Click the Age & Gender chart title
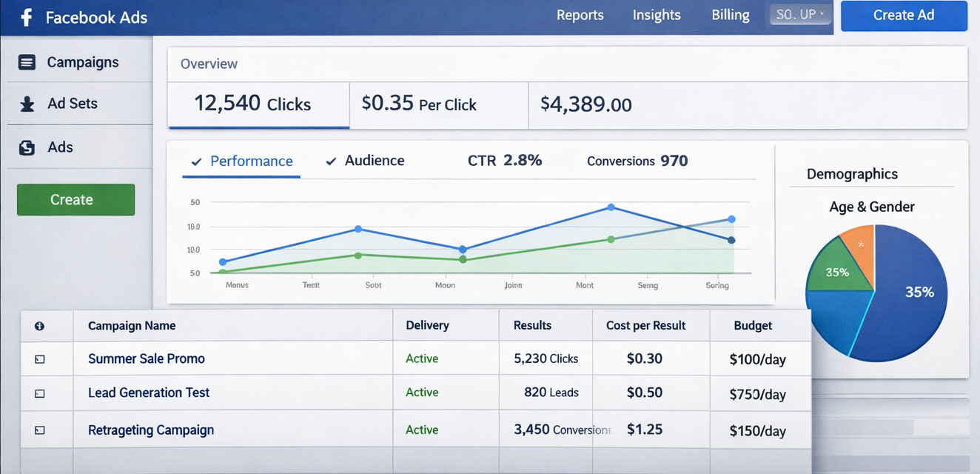The width and height of the screenshot is (980, 474). point(872,207)
